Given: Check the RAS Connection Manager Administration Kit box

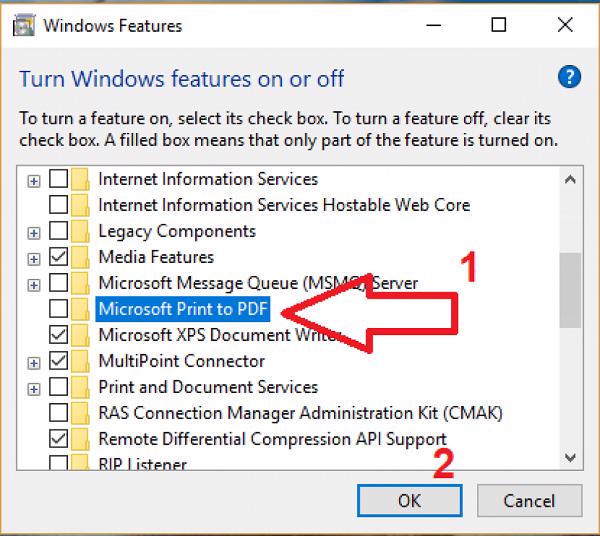Looking at the screenshot, I should [x=59, y=413].
